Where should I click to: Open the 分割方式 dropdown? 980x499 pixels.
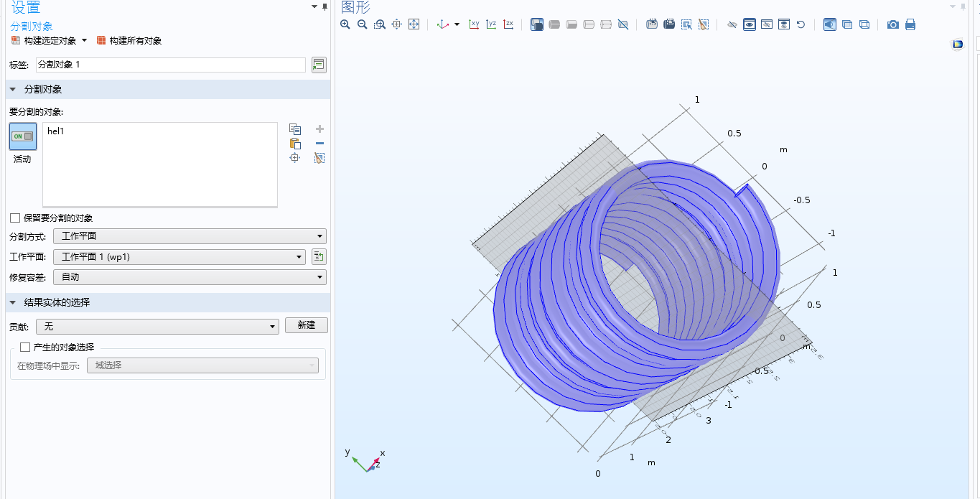[190, 236]
